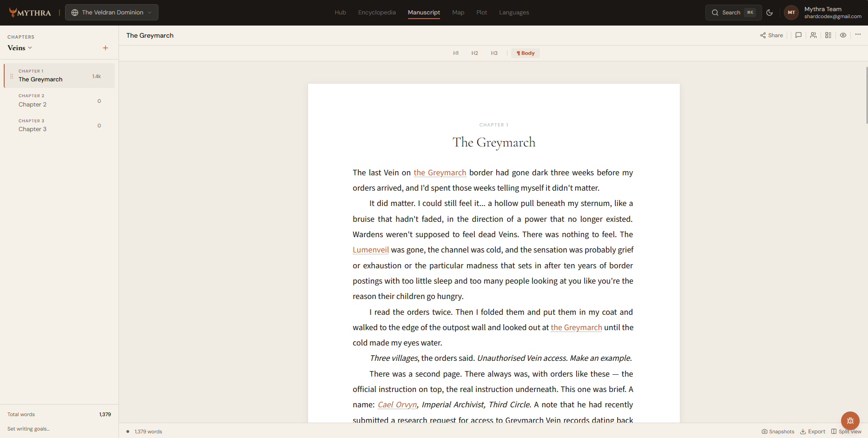This screenshot has height=438, width=868.
Task: Open The Veldran Dominion world dropdown
Action: point(112,13)
